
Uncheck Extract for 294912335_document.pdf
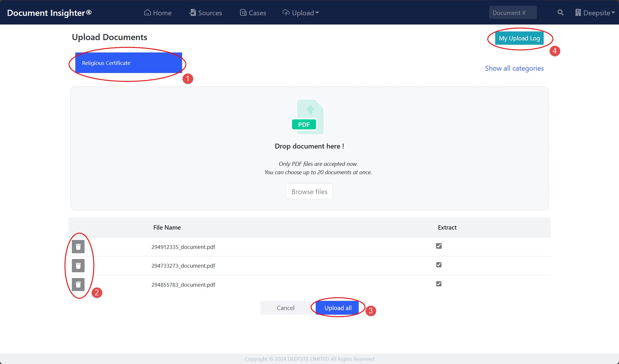pyautogui.click(x=439, y=246)
